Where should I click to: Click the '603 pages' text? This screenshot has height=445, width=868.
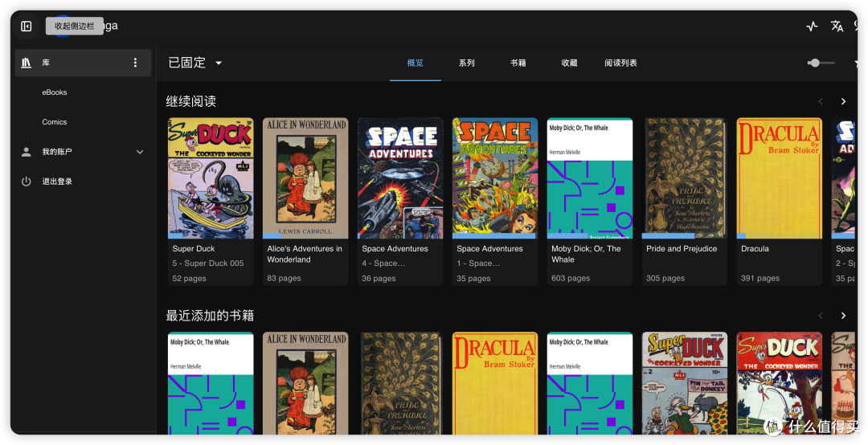point(570,279)
